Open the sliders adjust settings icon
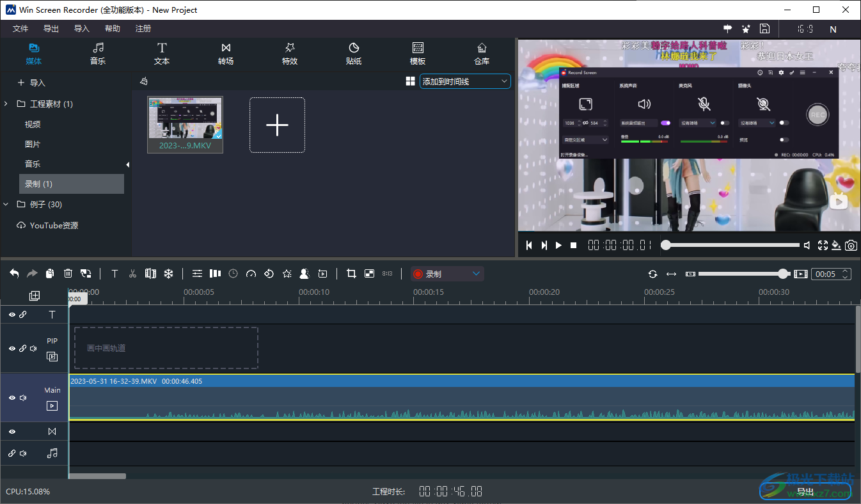Screen dimensions: 861x504 (x=197, y=274)
